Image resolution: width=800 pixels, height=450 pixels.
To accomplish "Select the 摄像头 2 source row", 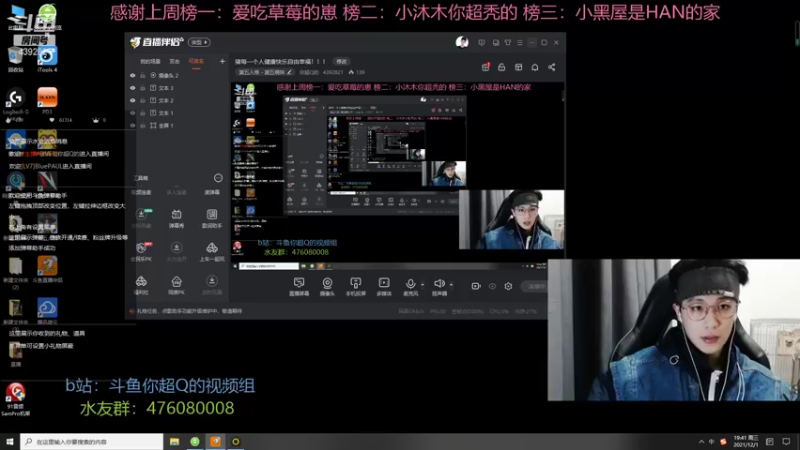I will pyautogui.click(x=178, y=76).
